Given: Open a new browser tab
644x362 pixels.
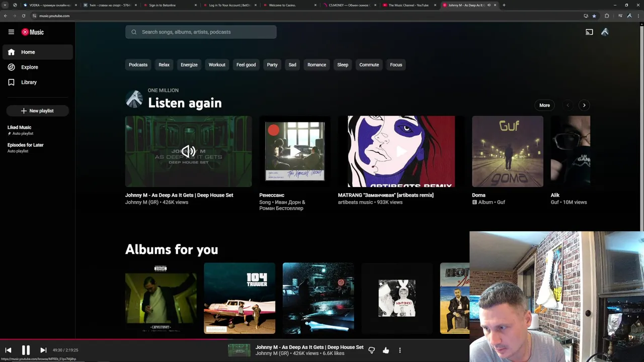Looking at the screenshot, I should (504, 5).
